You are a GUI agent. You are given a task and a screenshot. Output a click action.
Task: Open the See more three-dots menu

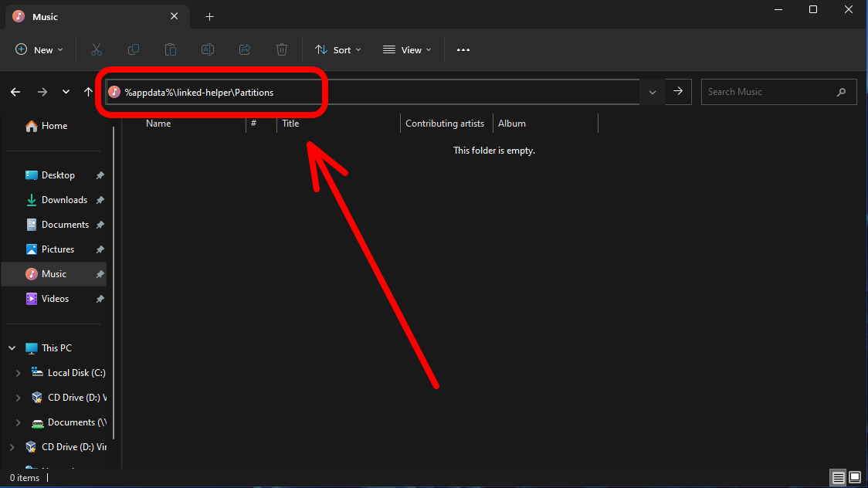coord(463,49)
